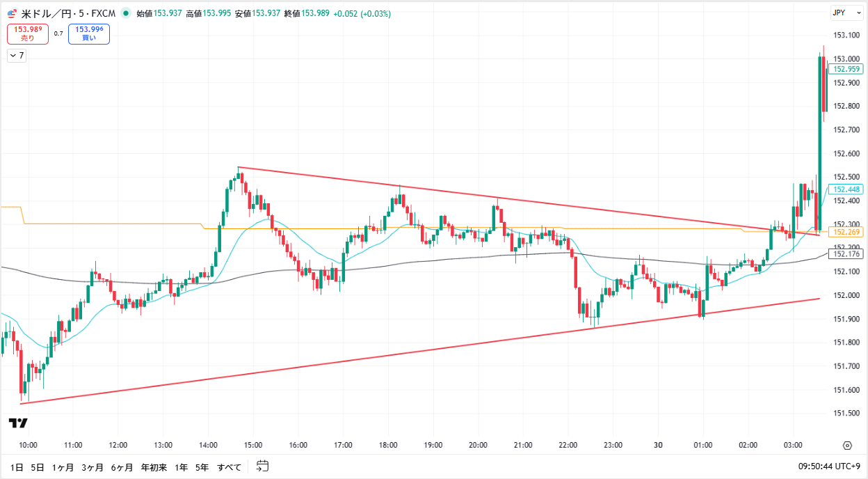
Task: Select the 5日 time range
Action: (x=38, y=467)
